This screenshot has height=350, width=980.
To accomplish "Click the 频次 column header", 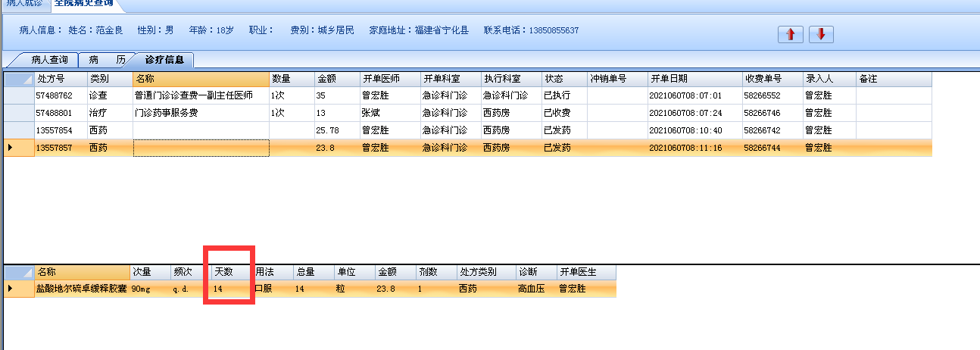I will 191,272.
